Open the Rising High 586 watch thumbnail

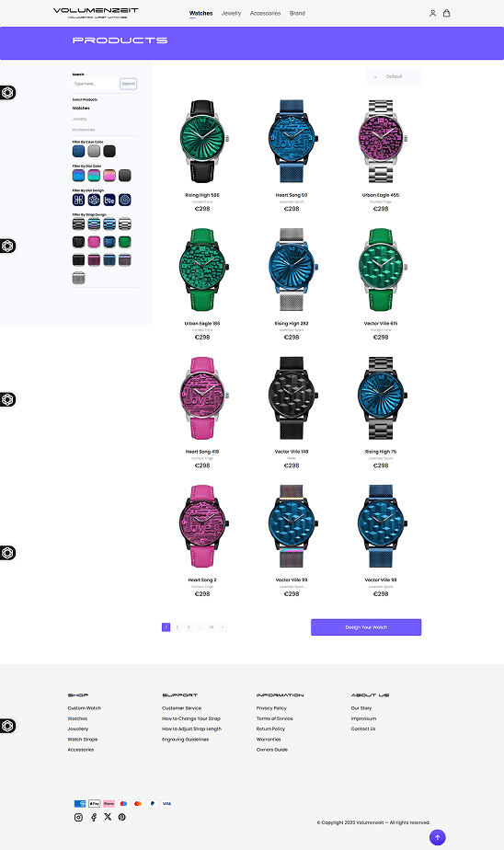tap(202, 142)
